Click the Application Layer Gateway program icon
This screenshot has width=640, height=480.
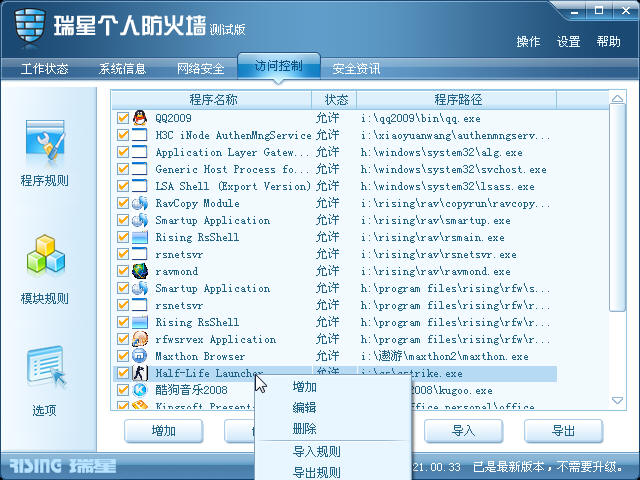pos(140,152)
